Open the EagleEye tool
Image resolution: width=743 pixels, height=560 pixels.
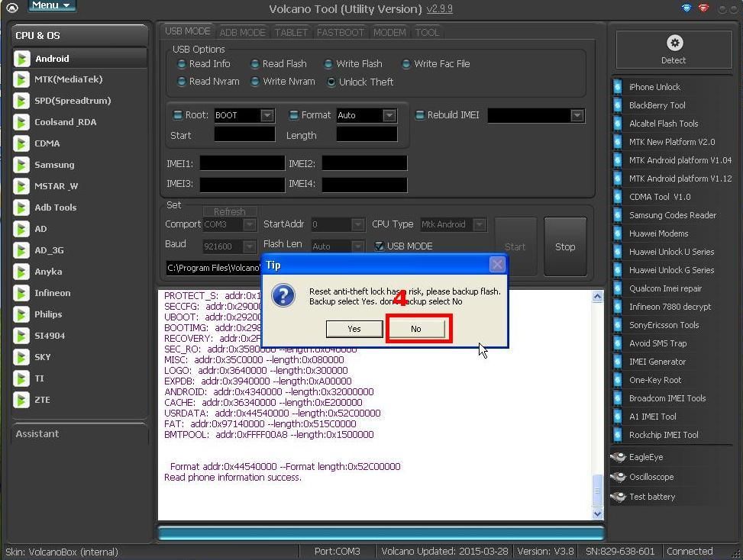pyautogui.click(x=619, y=457)
